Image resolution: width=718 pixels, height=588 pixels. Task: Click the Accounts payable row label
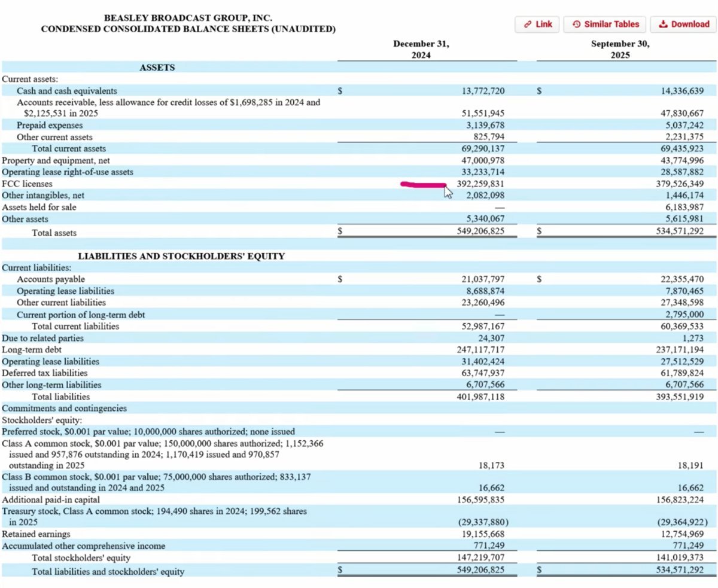[x=51, y=279]
